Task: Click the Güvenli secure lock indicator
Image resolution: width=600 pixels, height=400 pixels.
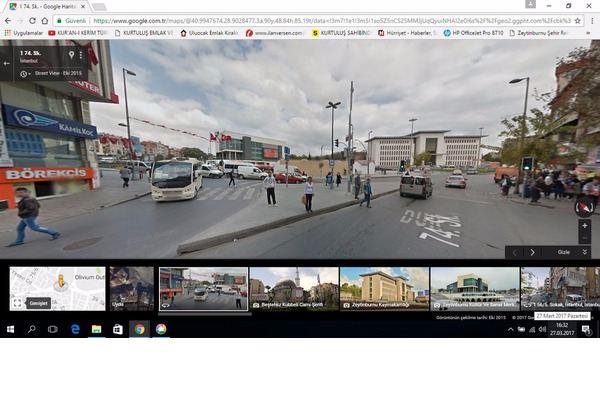Action: [x=72, y=21]
